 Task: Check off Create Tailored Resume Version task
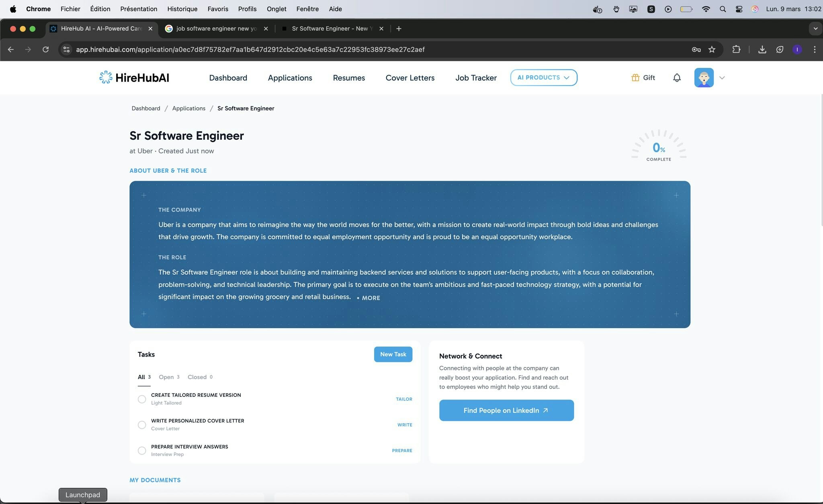[142, 399]
